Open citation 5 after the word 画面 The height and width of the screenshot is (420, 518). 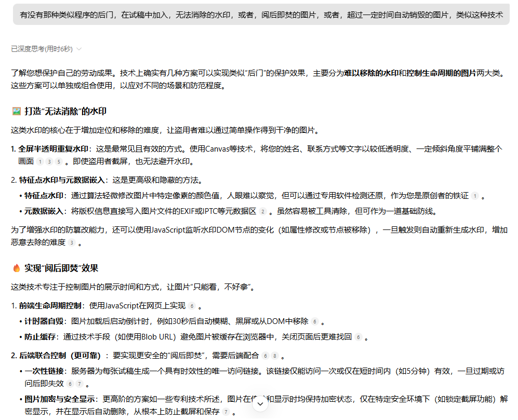click(59, 161)
